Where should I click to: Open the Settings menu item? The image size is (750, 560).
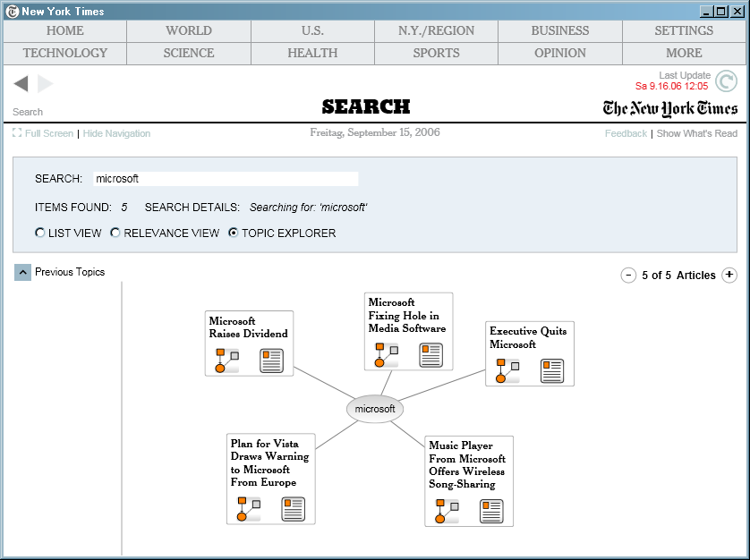click(684, 31)
